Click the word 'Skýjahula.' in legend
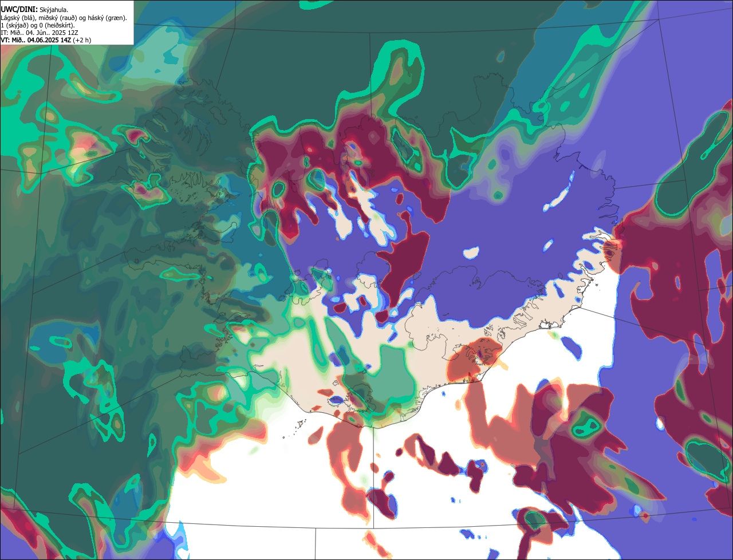 (54, 10)
